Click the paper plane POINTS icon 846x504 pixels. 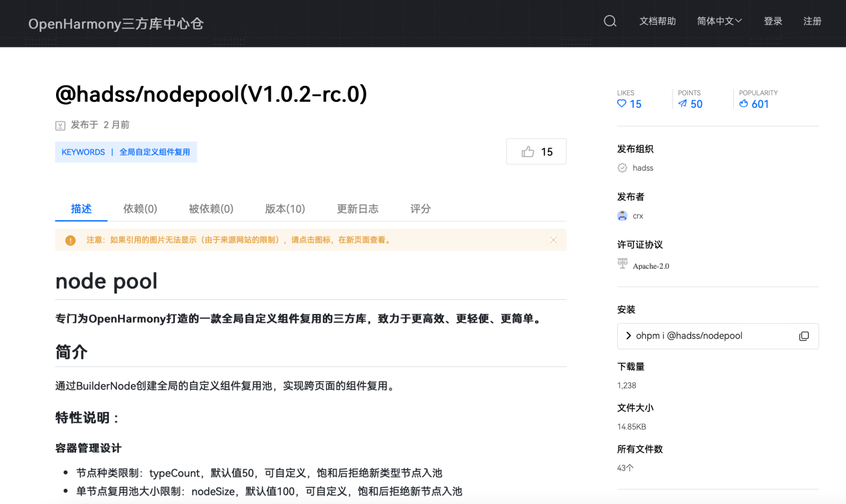click(x=682, y=104)
